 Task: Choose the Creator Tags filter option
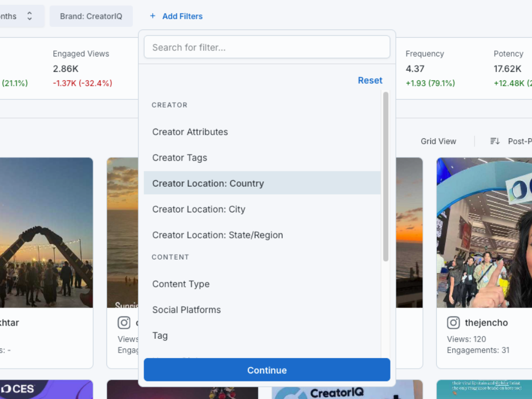coord(179,157)
